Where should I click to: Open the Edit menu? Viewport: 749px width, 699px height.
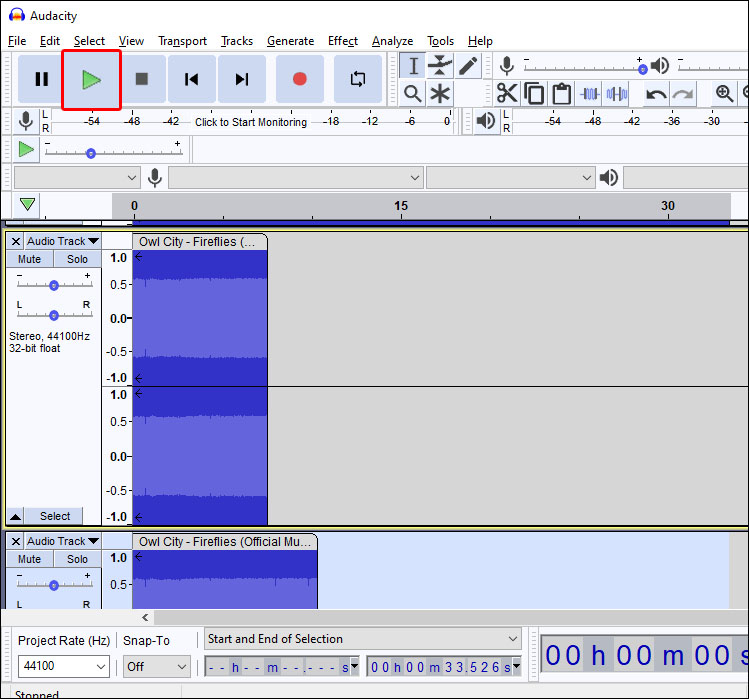pyautogui.click(x=50, y=41)
